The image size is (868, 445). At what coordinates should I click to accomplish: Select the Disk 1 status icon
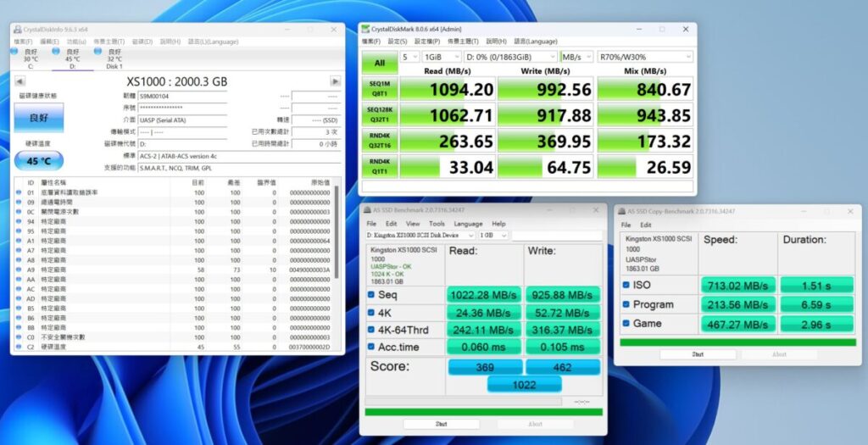98,51
